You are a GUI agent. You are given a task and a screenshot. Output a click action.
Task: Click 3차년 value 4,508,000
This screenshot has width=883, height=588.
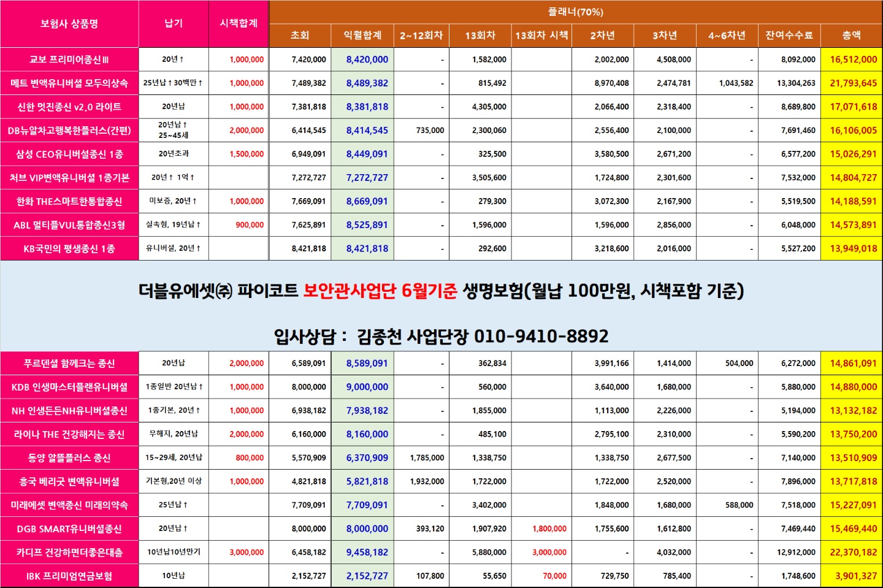pos(674,59)
